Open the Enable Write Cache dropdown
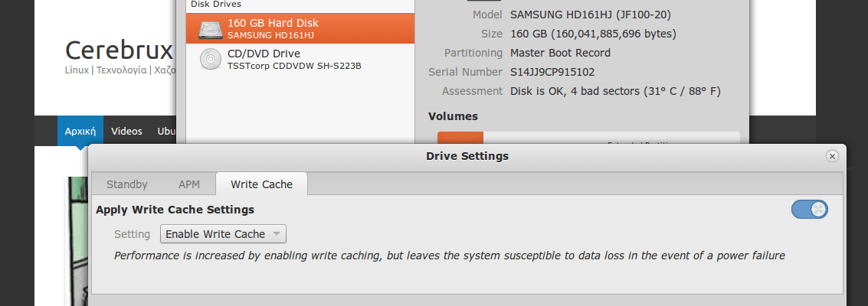 (223, 234)
